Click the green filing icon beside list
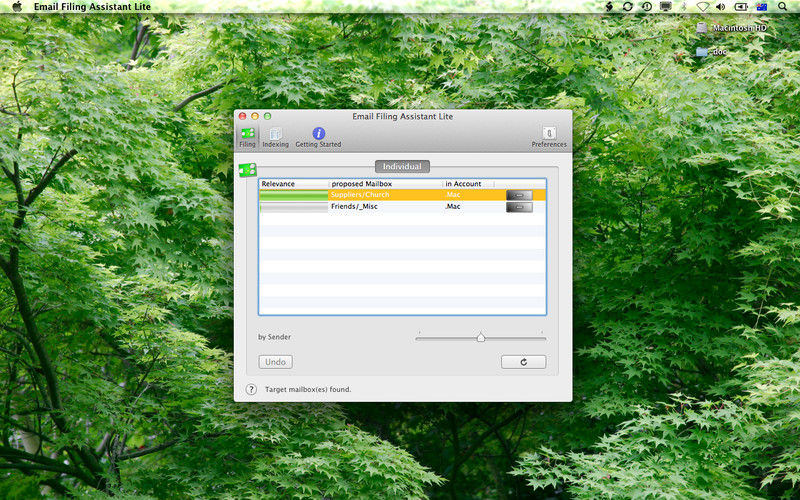This screenshot has width=800, height=500. 247,170
